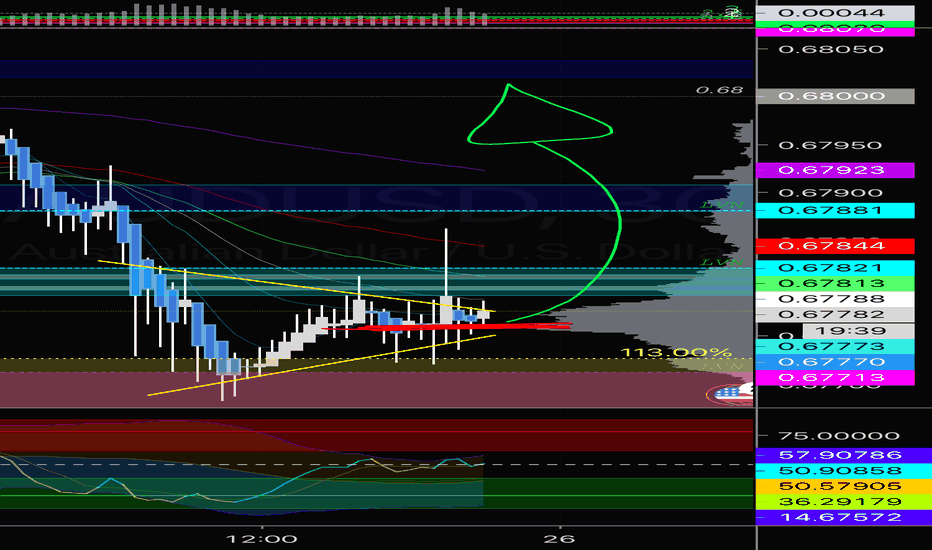Select the 0.67923 purple price label
Screen dimensions: 932x550
835,170
